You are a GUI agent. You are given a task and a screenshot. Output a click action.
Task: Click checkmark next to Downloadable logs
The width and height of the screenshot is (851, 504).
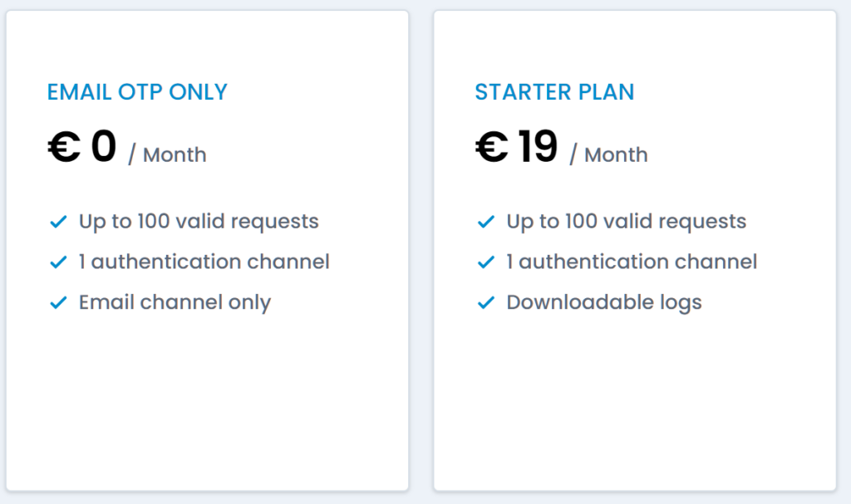click(x=486, y=303)
